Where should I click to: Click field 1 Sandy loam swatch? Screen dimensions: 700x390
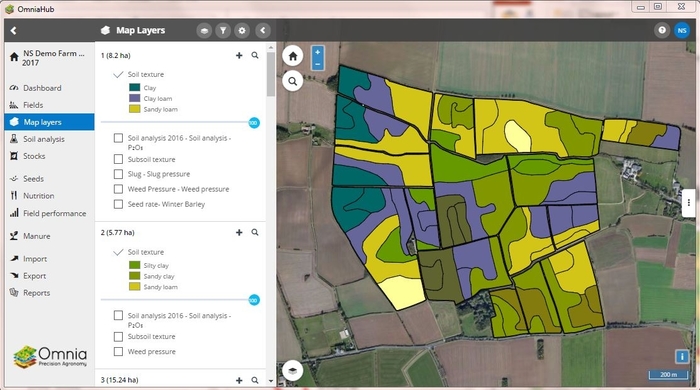pos(134,109)
